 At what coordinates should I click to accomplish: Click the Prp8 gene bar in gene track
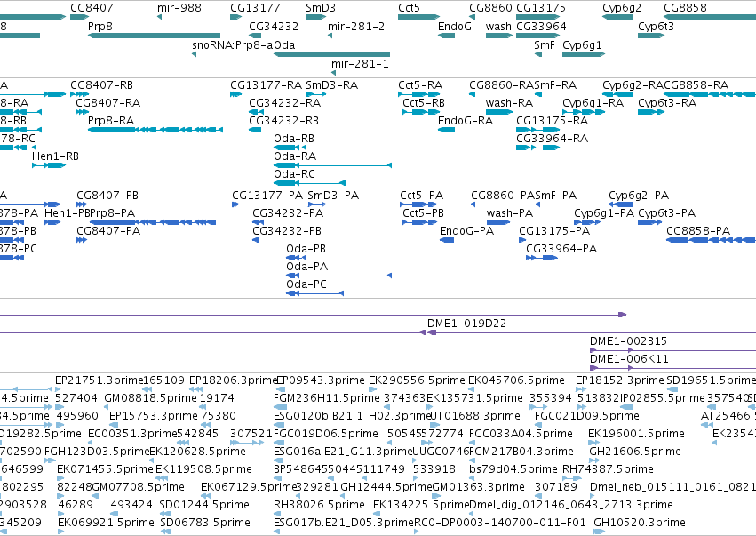coord(154,36)
